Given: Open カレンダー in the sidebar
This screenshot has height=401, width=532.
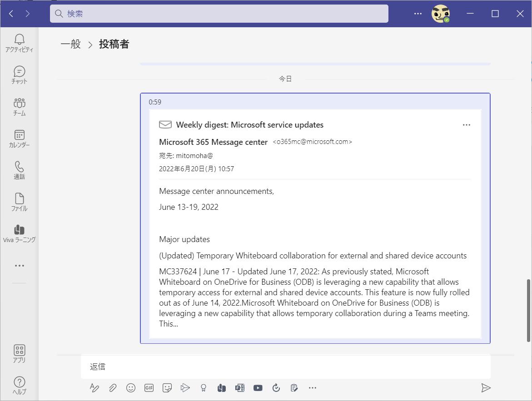Looking at the screenshot, I should click(20, 139).
